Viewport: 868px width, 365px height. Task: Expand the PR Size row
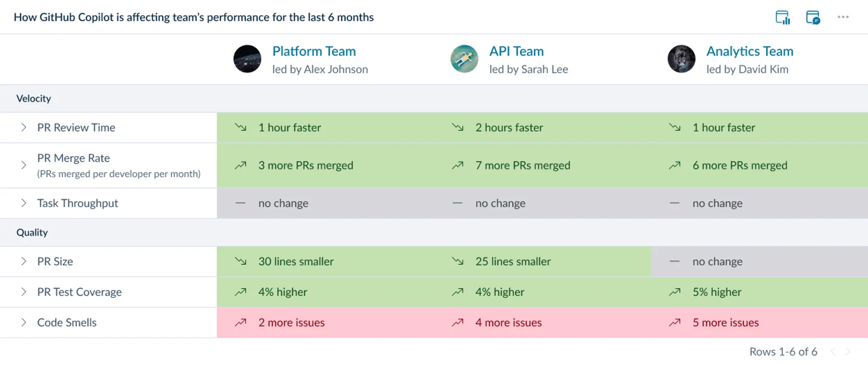24,261
